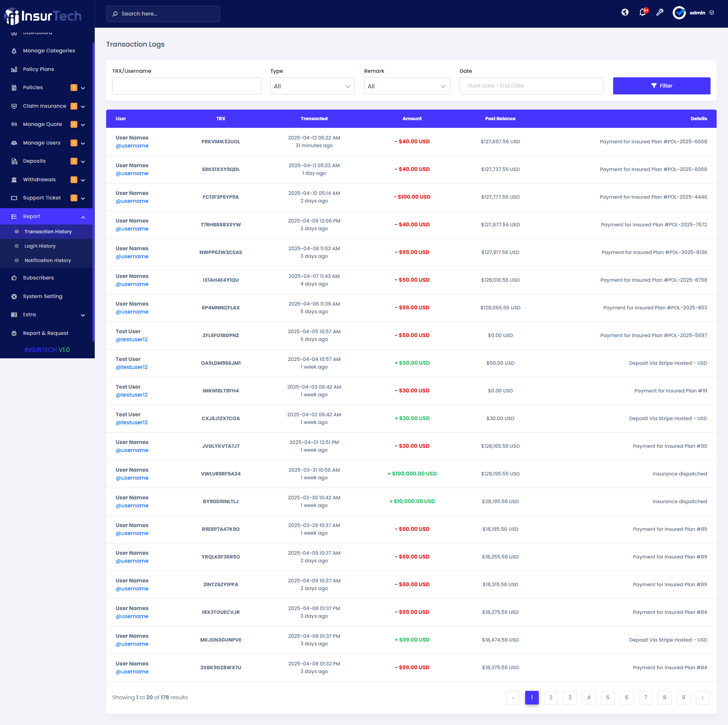728x725 pixels.
Task: Click the Policy Plans chart icon
Action: [x=14, y=69]
